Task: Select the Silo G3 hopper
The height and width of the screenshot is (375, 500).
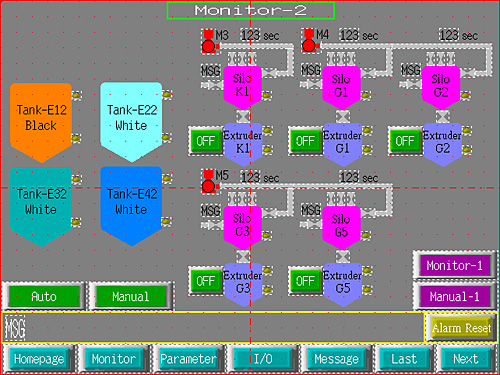Action: tap(242, 228)
